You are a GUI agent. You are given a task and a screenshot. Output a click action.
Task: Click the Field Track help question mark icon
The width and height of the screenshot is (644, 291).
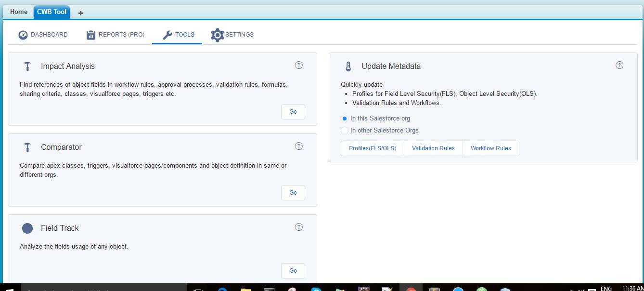coord(298,227)
